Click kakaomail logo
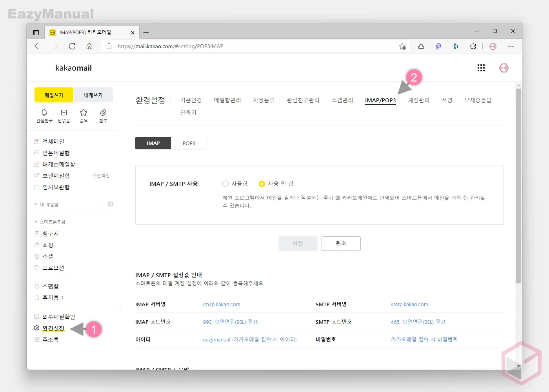Screen dimensions: 549x392 click(x=74, y=68)
